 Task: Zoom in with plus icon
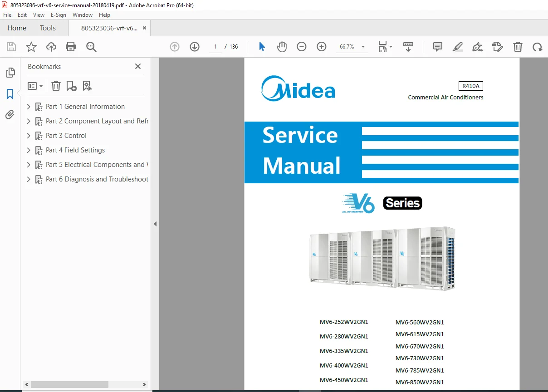[x=322, y=47]
